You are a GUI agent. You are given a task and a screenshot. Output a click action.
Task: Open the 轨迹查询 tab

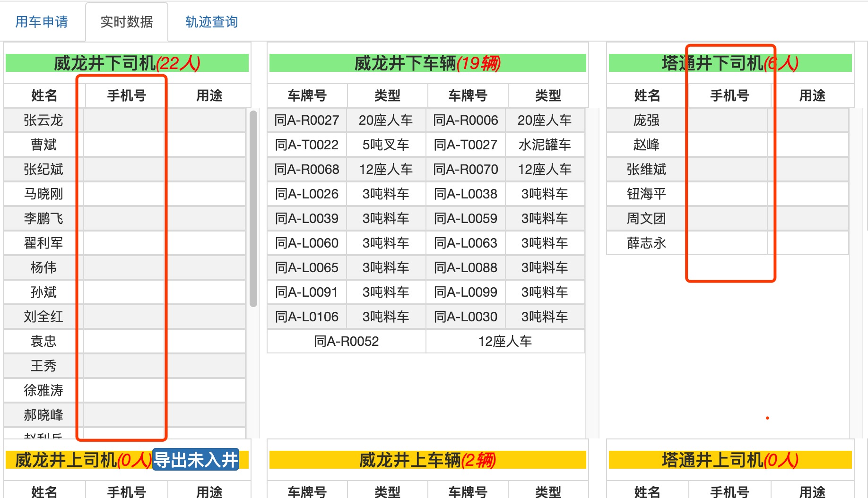pyautogui.click(x=211, y=22)
